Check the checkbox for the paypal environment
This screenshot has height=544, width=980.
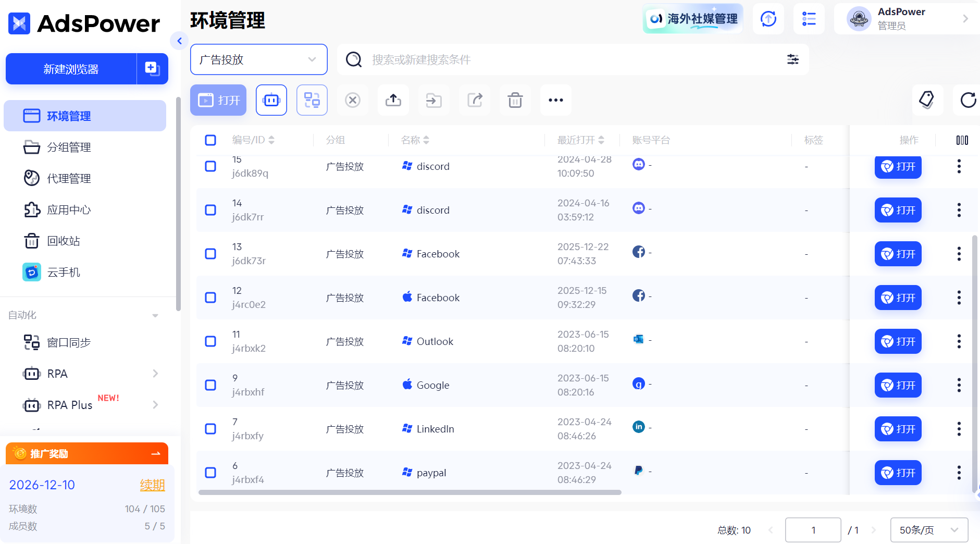point(210,472)
